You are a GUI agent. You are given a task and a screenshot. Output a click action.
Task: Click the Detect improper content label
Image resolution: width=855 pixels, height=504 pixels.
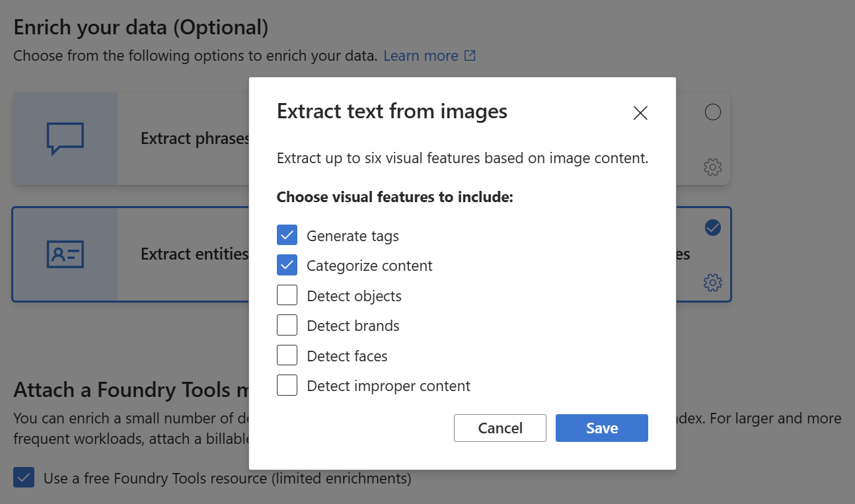point(389,386)
